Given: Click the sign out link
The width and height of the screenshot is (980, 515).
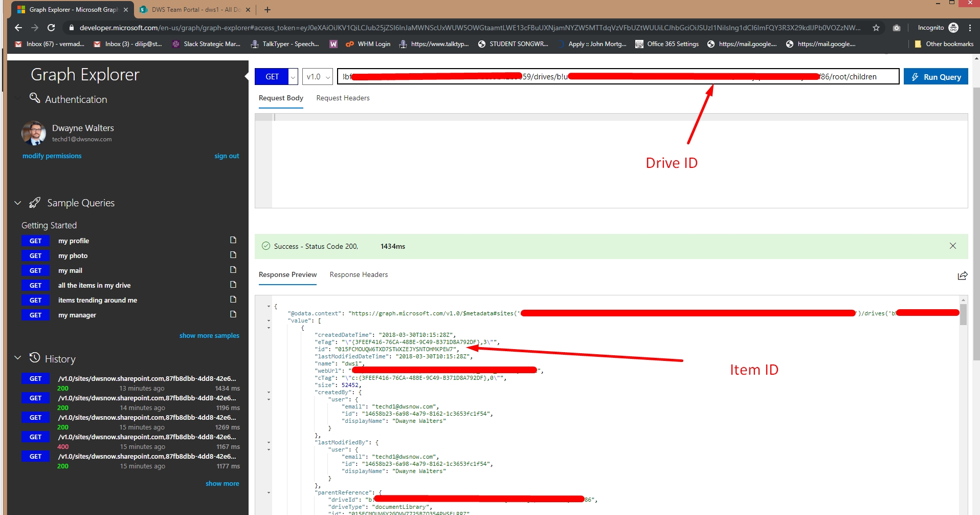Looking at the screenshot, I should (x=227, y=156).
